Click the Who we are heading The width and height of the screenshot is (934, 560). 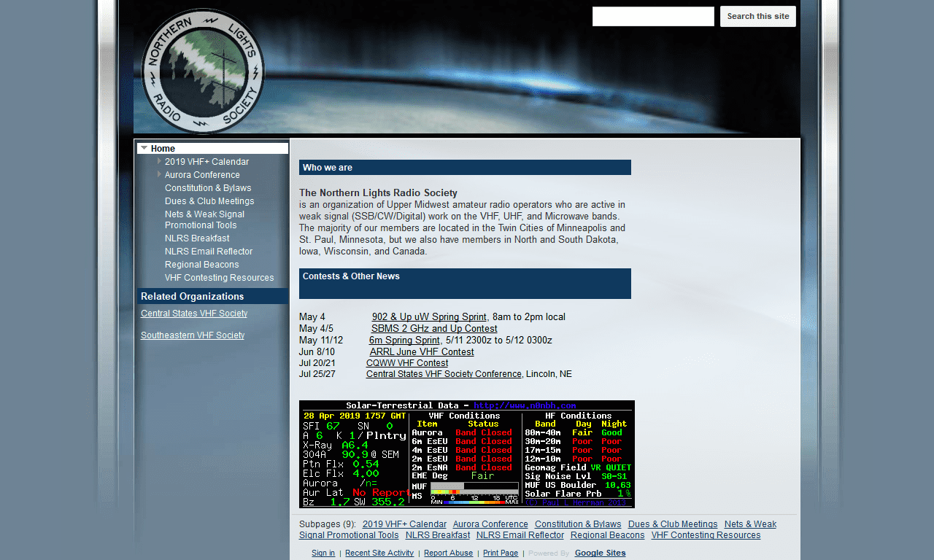[x=328, y=168]
